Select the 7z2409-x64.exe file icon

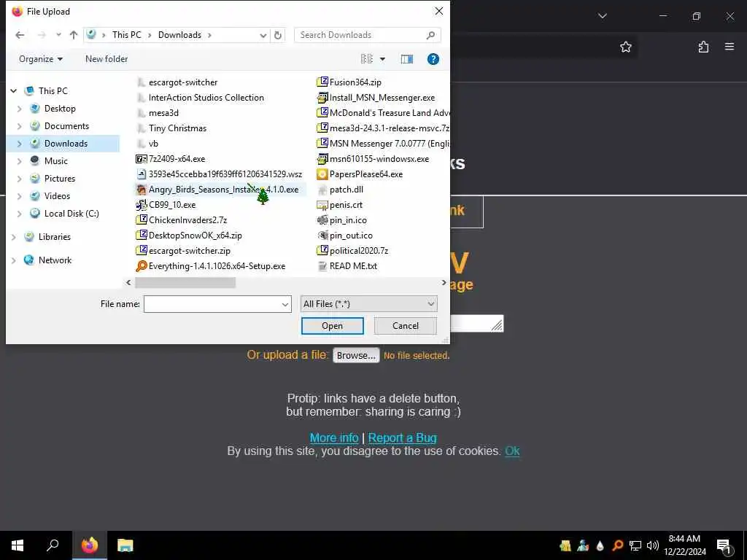[x=142, y=159]
